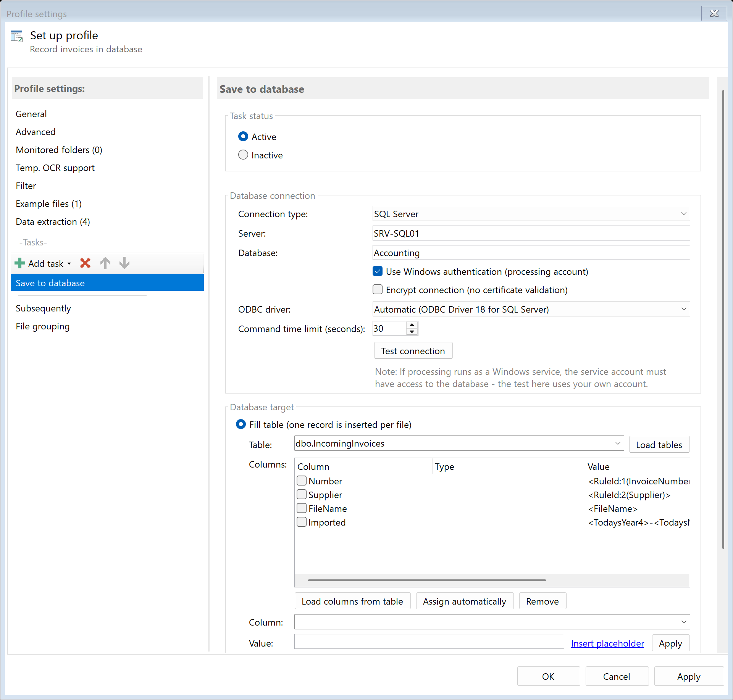Open File grouping settings page
Screen dimensions: 733x700
coord(43,326)
